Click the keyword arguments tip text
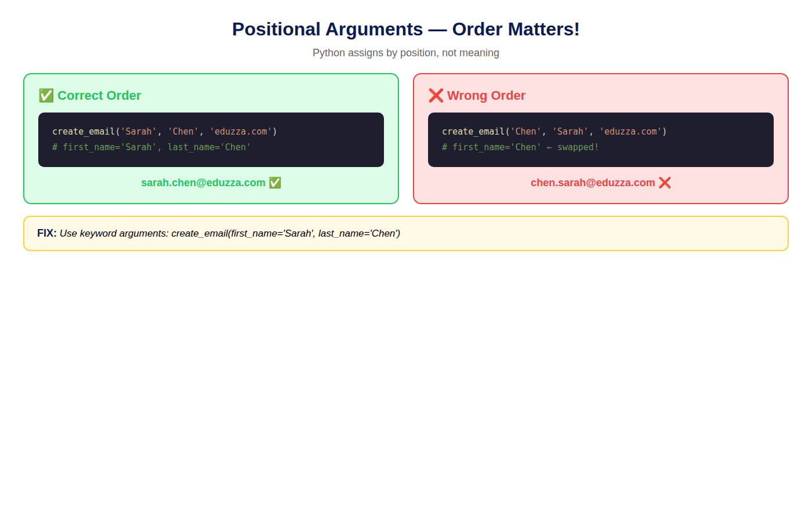Screen dimensions: 812x522 [x=230, y=233]
